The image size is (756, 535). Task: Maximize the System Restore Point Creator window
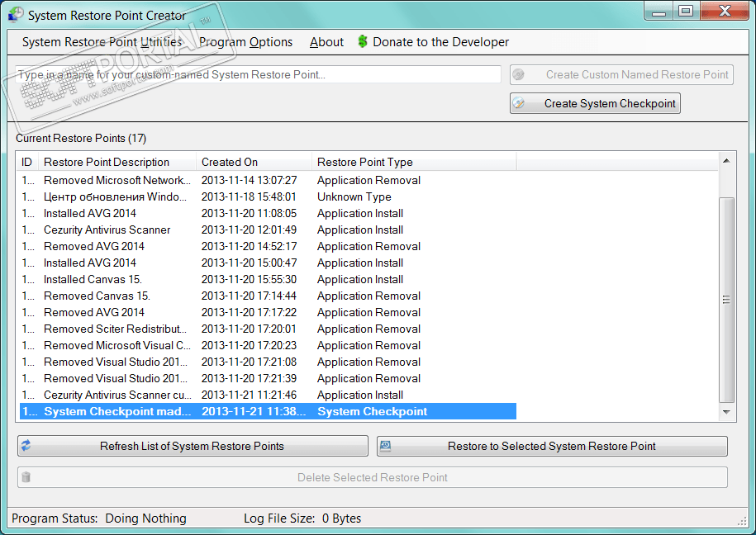coord(686,11)
